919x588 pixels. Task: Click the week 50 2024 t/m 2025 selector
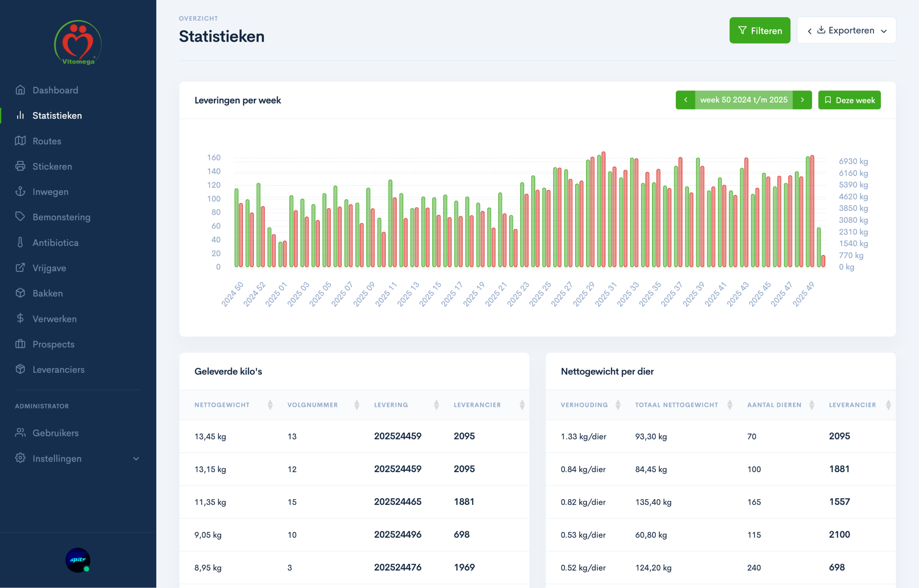point(743,100)
